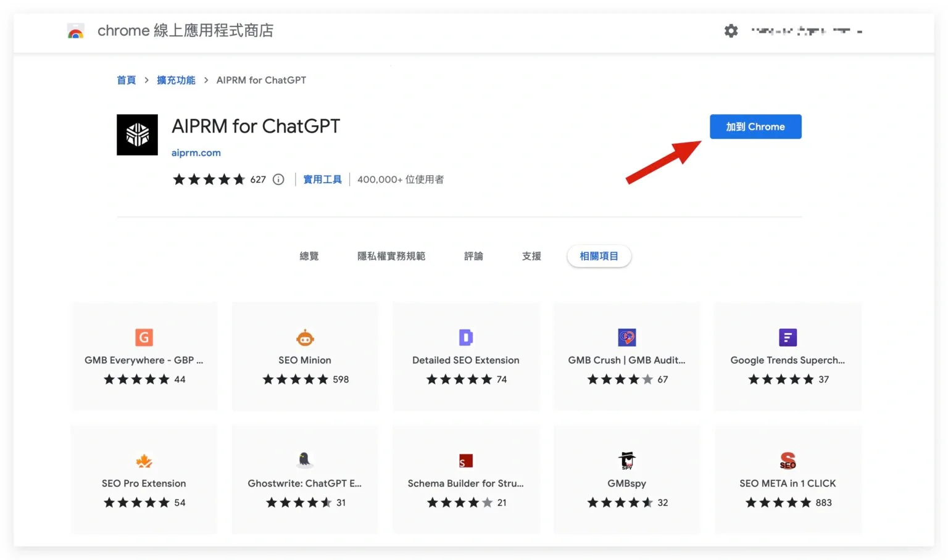Image resolution: width=948 pixels, height=560 pixels.
Task: Click the Detailed SEO Extension D icon
Action: pyautogui.click(x=466, y=337)
